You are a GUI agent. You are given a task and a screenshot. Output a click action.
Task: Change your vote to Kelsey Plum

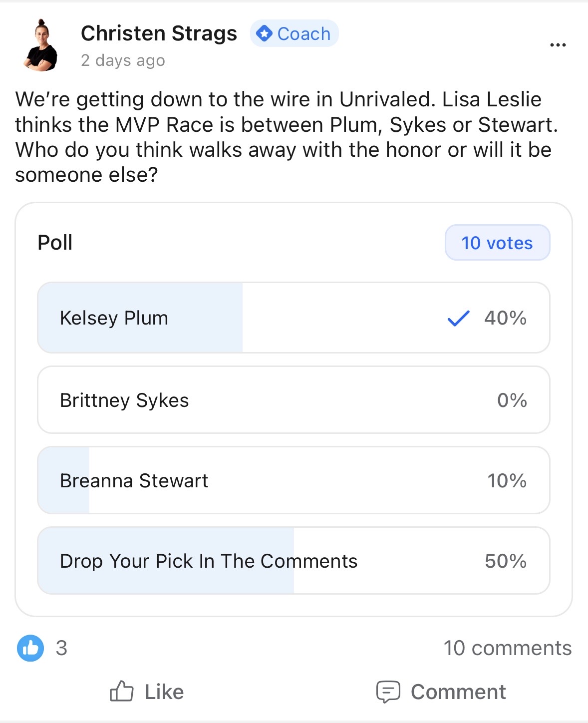[x=294, y=318]
